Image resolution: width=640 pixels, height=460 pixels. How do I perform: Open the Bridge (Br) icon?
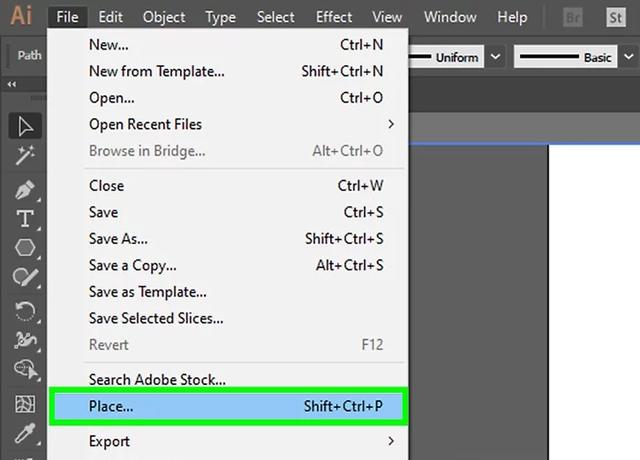(573, 17)
